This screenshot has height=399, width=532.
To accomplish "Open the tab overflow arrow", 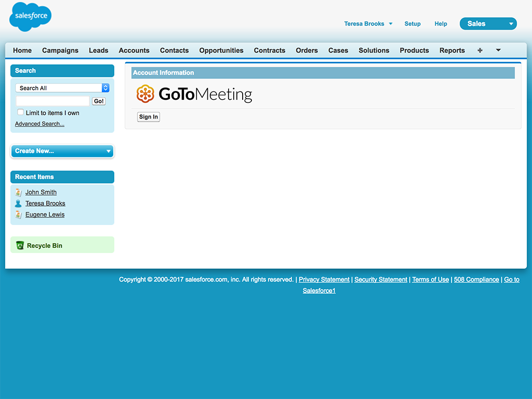I will pos(498,50).
